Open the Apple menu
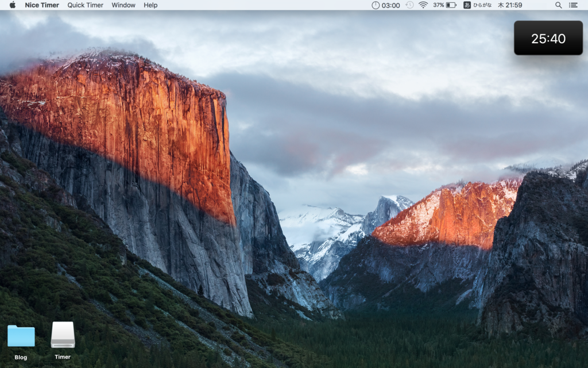 [13, 5]
